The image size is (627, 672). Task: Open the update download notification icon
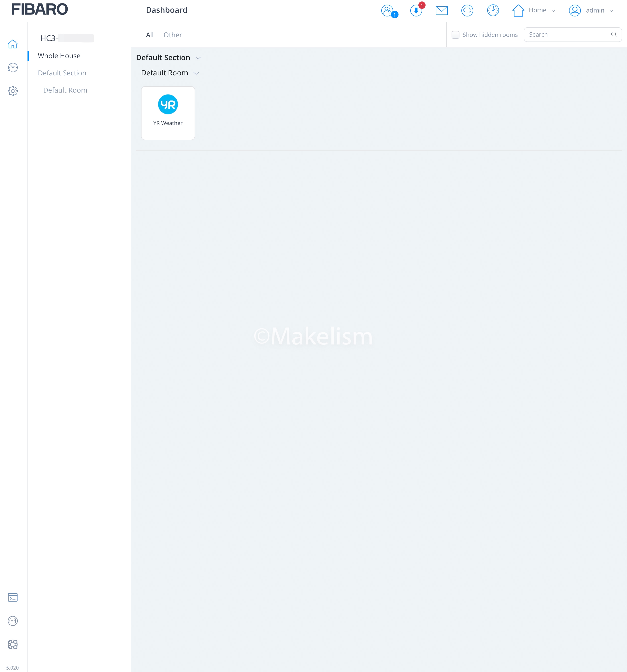point(416,11)
